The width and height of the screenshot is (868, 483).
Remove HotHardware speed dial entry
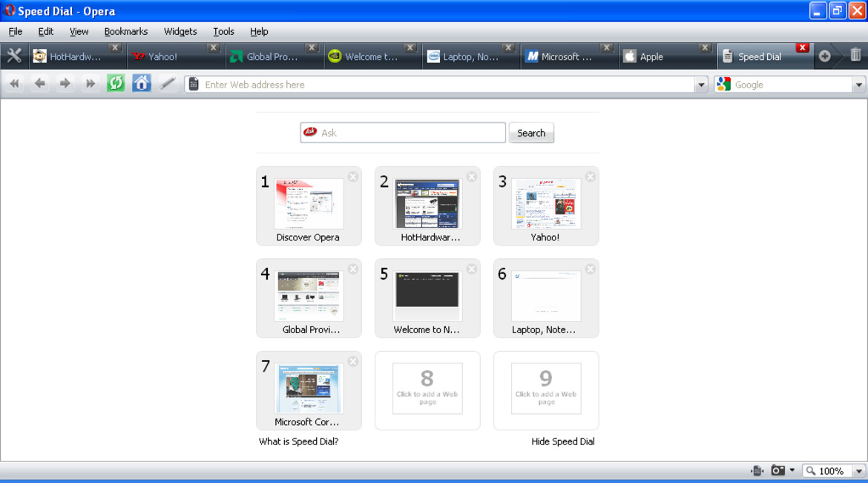pos(472,177)
